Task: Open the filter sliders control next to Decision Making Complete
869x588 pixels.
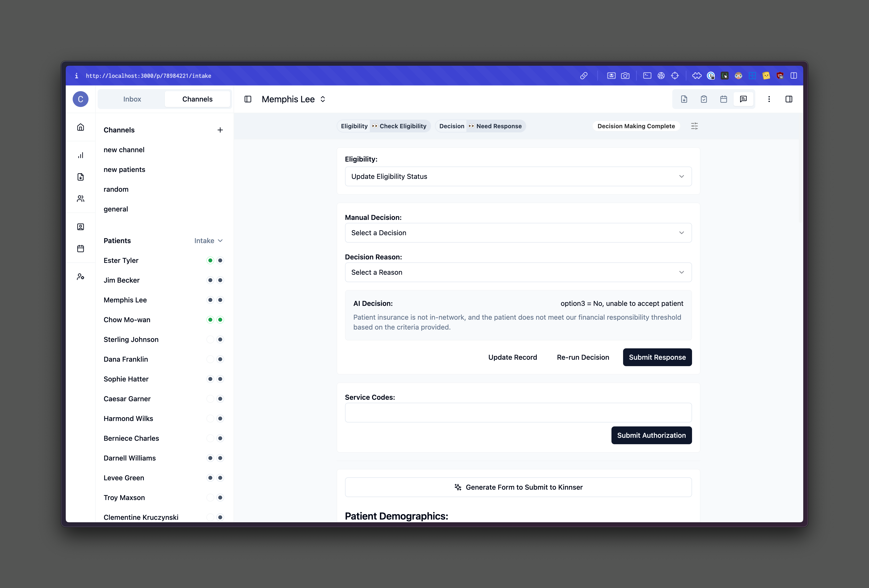Action: tap(694, 126)
